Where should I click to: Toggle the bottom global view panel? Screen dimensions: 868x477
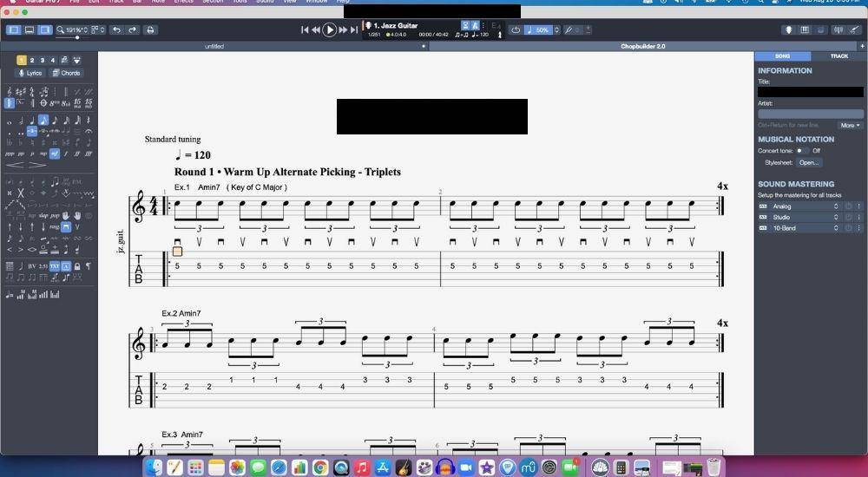(30, 29)
